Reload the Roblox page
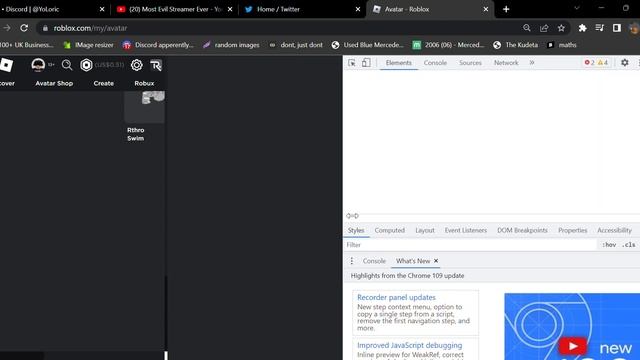This screenshot has height=360, width=640. (24, 28)
